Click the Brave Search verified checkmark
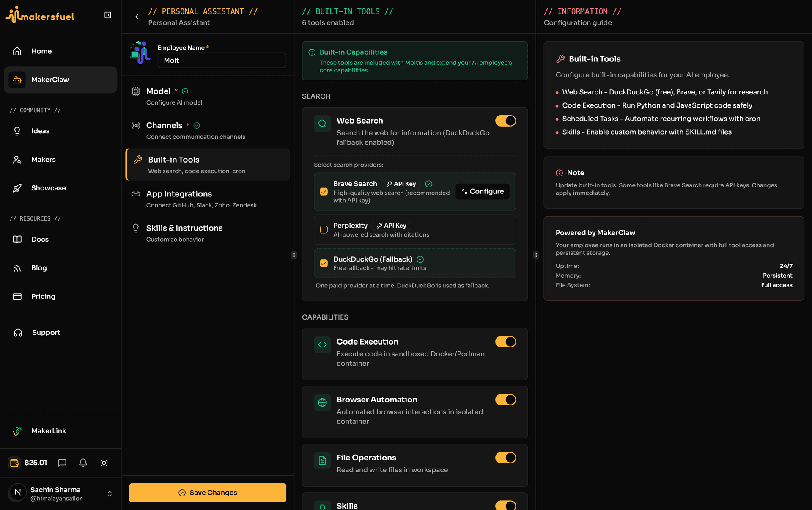 429,184
